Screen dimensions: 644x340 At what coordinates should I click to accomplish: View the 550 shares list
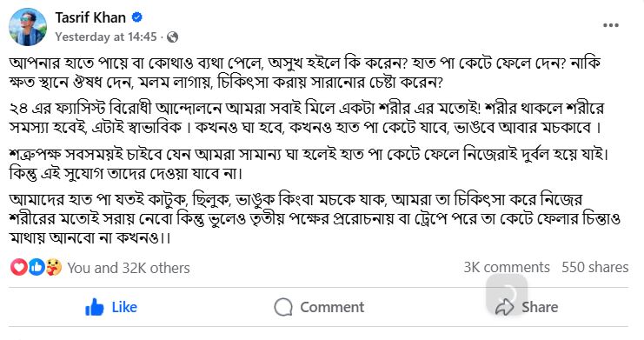pyautogui.click(x=595, y=267)
